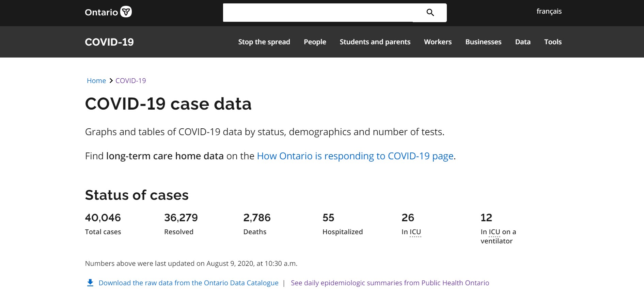
Task: Focus the site search field
Action: (318, 13)
